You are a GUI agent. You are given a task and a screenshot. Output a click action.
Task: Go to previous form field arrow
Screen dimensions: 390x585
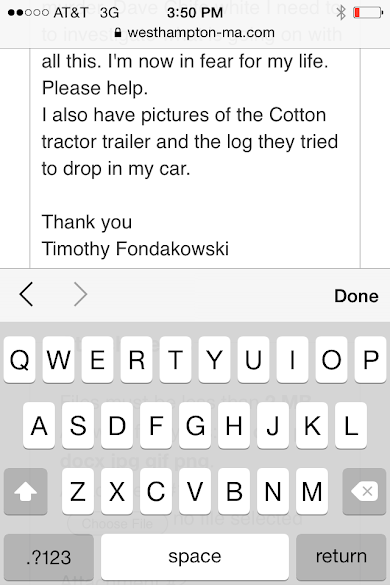tap(26, 294)
